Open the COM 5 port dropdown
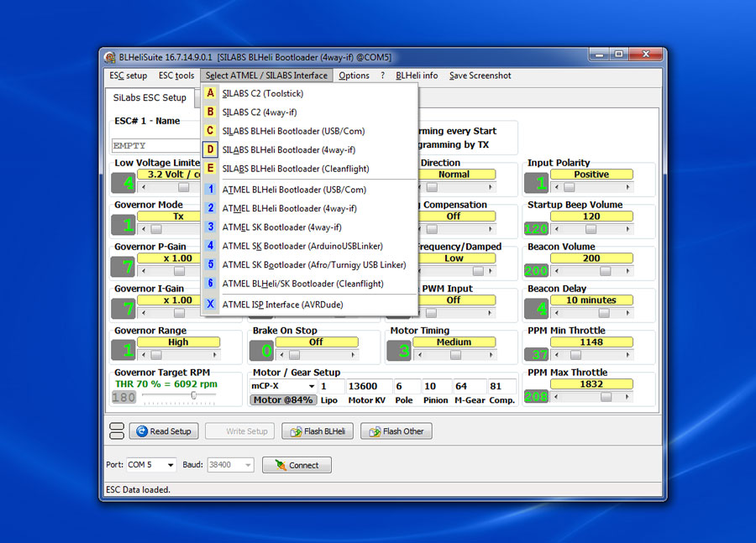 pyautogui.click(x=151, y=464)
